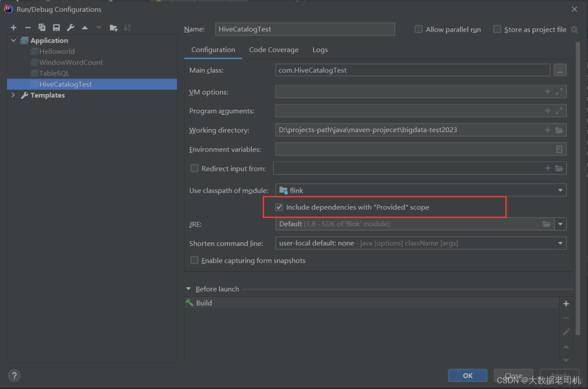
Task: Save the current run configuration
Action: [56, 27]
